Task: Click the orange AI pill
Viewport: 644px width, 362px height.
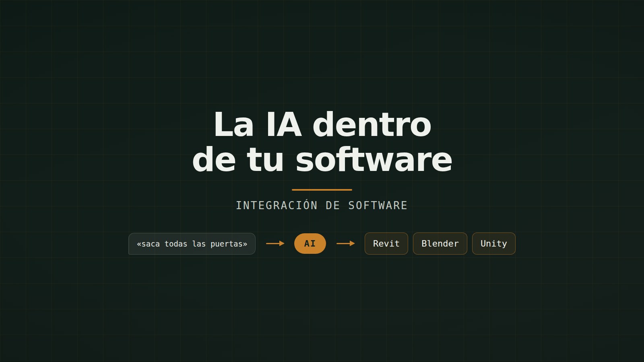Action: 310,243
